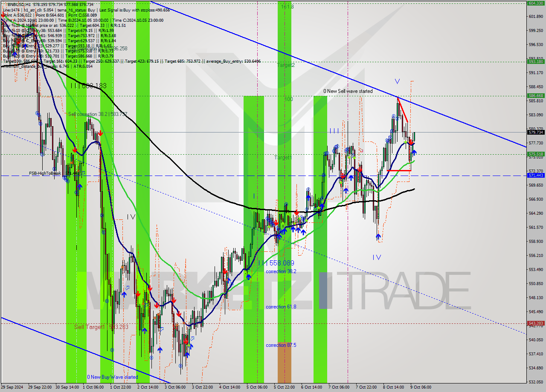The image size is (546, 392).
Task: Click the '0 New Buy Wave started' label
Action: 113,377
